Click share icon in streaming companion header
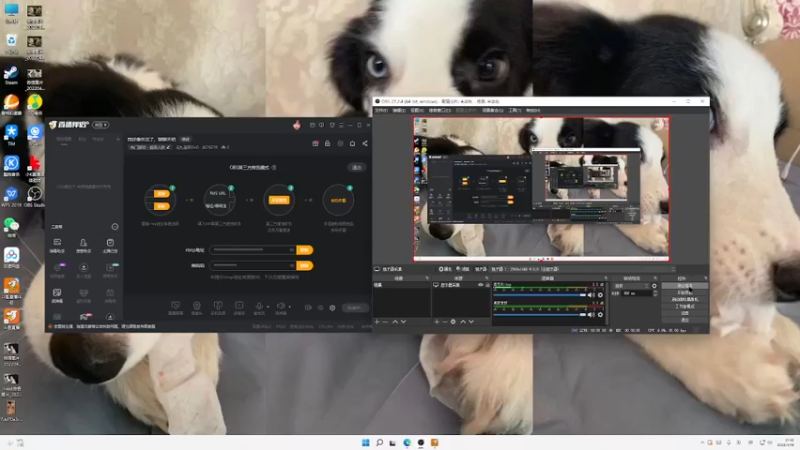The image size is (800, 450). (365, 143)
